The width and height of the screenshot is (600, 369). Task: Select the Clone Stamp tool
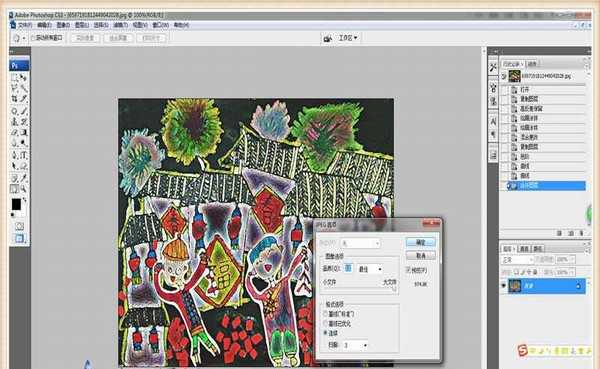15,122
